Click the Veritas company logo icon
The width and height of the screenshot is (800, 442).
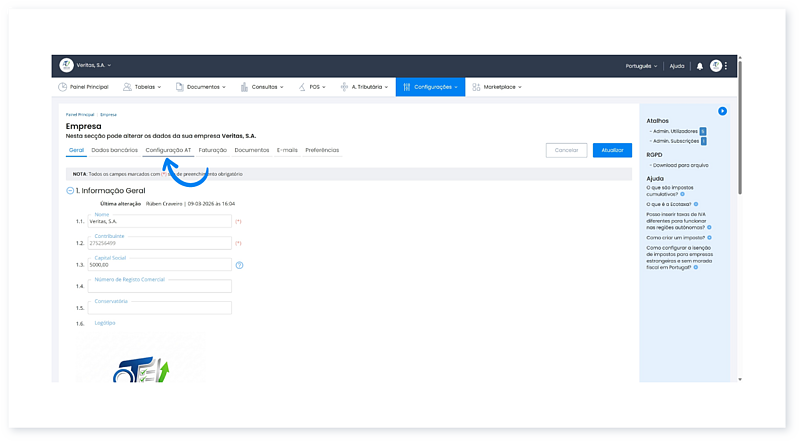66,65
